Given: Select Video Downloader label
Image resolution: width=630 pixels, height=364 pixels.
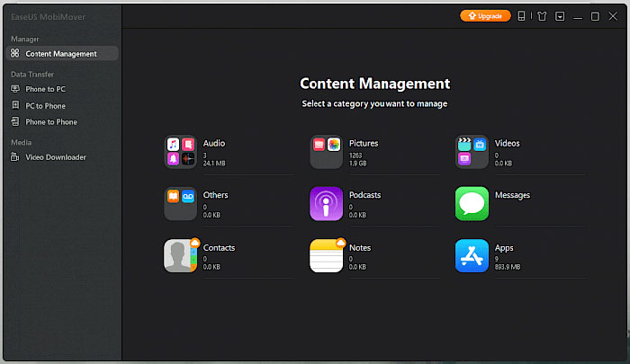Looking at the screenshot, I should 56,157.
